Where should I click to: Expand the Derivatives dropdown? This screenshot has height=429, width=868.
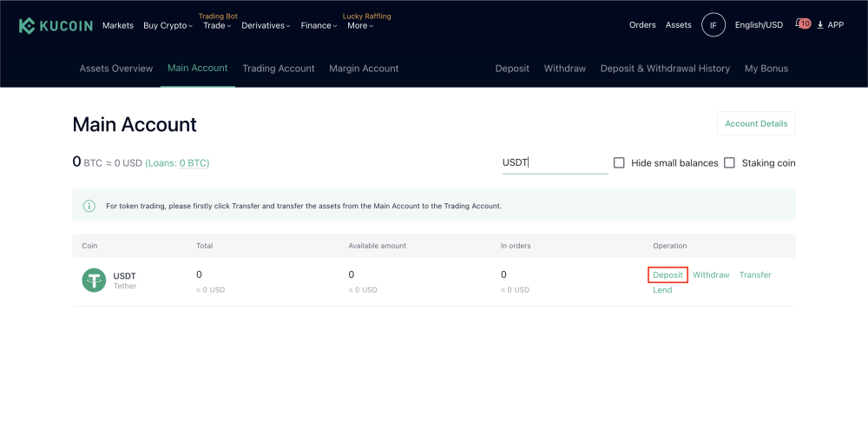point(266,25)
